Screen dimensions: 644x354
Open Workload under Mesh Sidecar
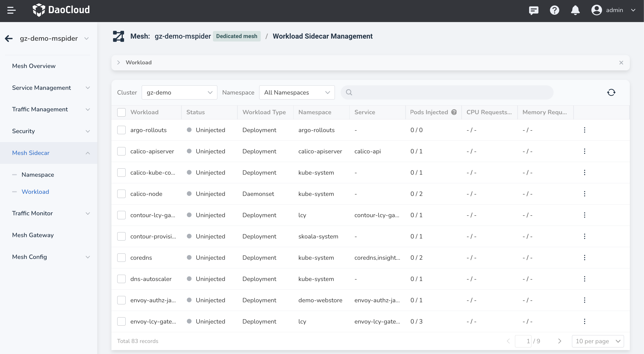click(x=35, y=192)
